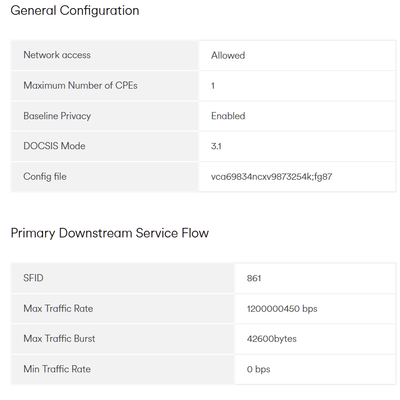Select the DOCSIS Mode label

[x=54, y=146]
